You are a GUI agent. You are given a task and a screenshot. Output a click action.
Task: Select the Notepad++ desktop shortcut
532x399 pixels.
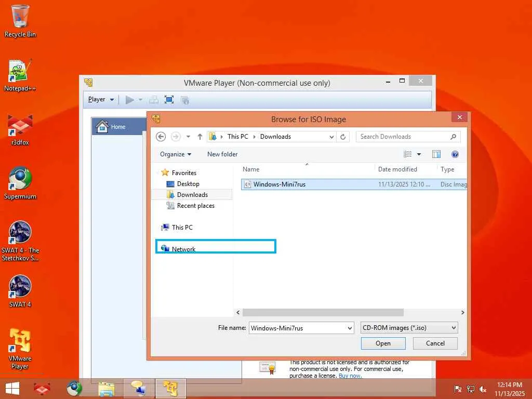[20, 75]
